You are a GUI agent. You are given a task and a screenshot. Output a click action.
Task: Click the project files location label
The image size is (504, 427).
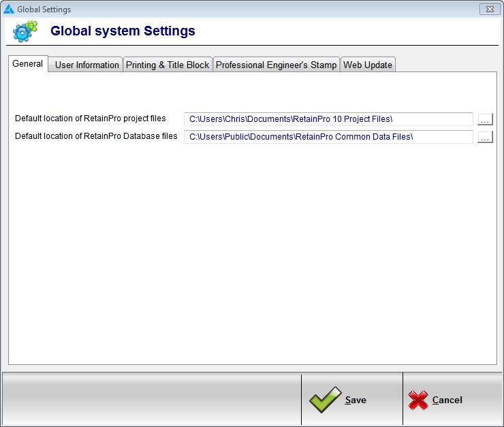[x=91, y=118]
